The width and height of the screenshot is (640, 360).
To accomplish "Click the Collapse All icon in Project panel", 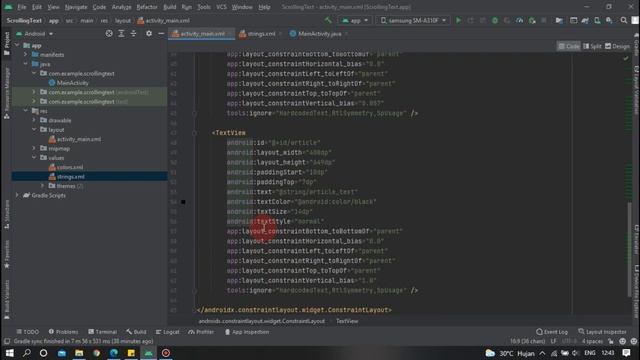I will 133,33.
